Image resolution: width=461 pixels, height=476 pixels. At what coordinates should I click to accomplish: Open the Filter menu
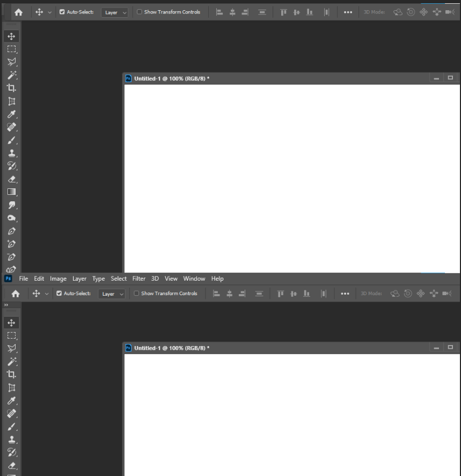[138, 279]
